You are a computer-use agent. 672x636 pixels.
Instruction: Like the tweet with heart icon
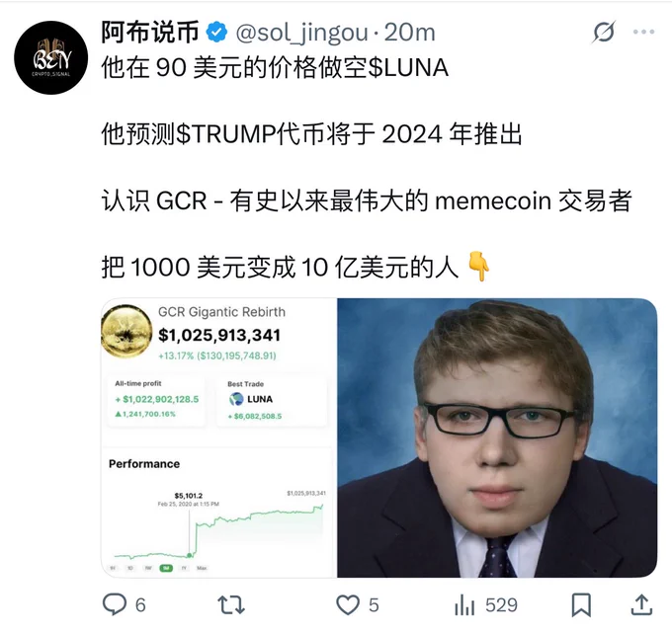coord(348,605)
